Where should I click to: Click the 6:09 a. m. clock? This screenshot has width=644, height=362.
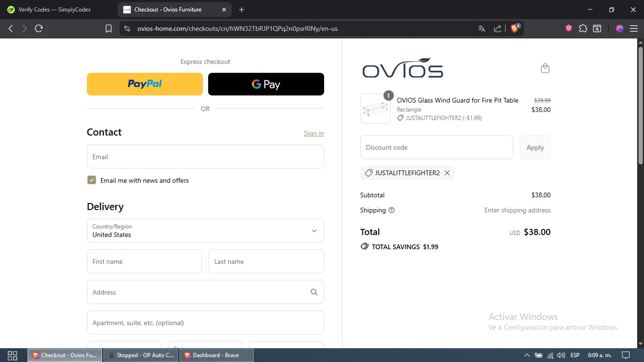tap(599, 355)
